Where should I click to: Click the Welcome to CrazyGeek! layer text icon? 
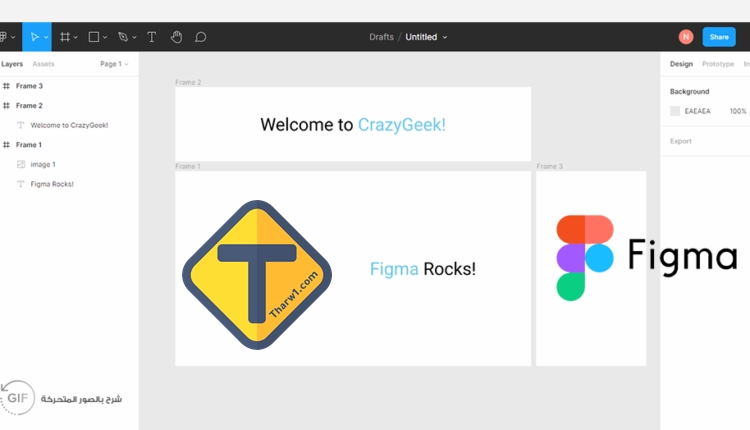(x=21, y=125)
